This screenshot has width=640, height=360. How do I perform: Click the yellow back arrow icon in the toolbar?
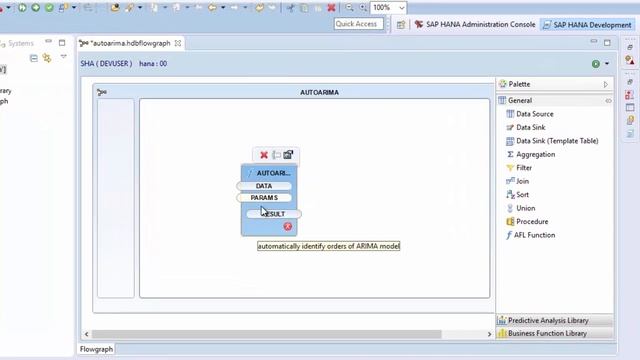click(212, 7)
